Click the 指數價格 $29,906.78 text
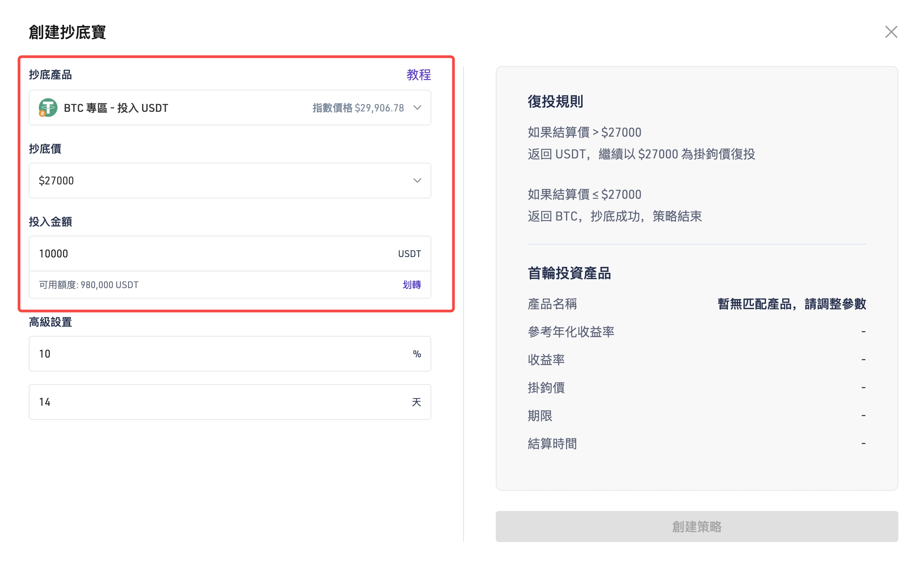Image resolution: width=924 pixels, height=570 pixels. point(358,108)
